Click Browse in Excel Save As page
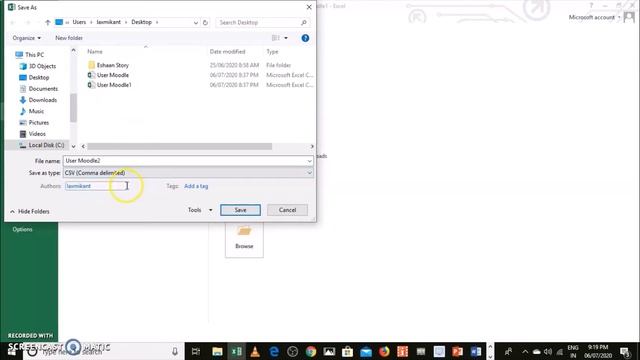This screenshot has width=640, height=360. click(x=244, y=240)
